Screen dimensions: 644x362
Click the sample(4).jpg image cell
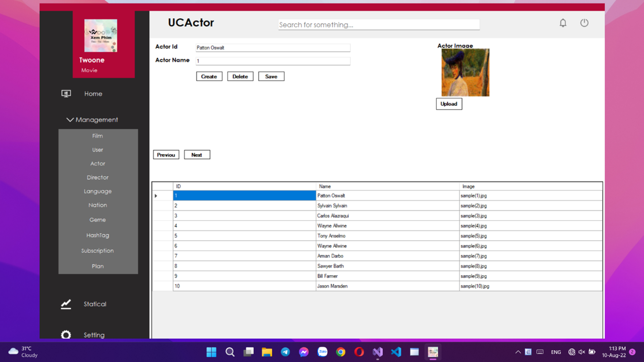pyautogui.click(x=531, y=226)
